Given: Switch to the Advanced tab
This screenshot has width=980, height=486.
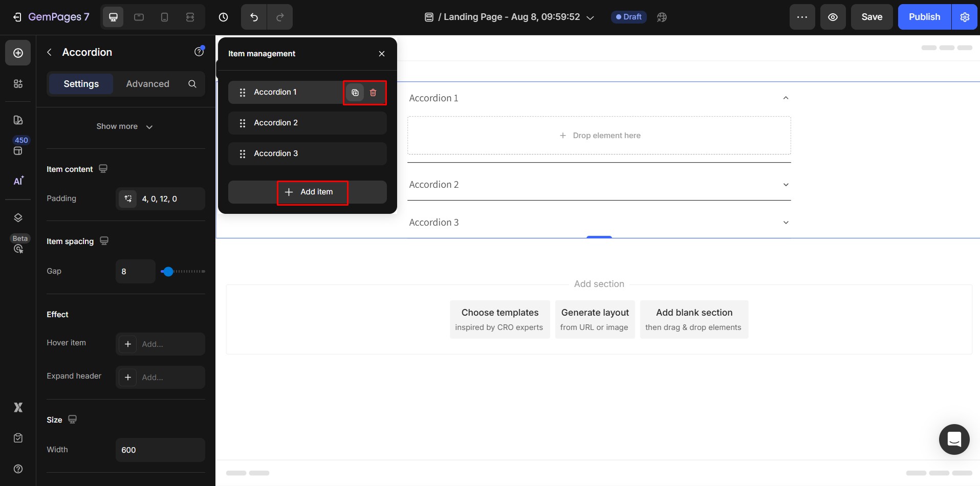Looking at the screenshot, I should pos(147,84).
